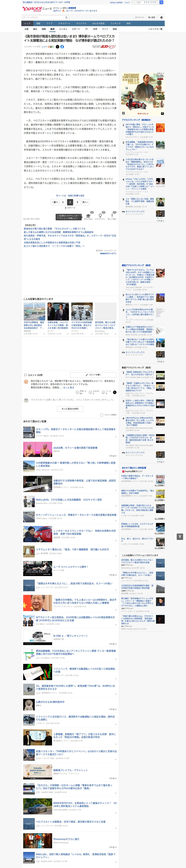Open マツダがCO2回収装置 article thumbnail
Image resolution: width=186 pixels, height=868 pixels.
(82, 311)
